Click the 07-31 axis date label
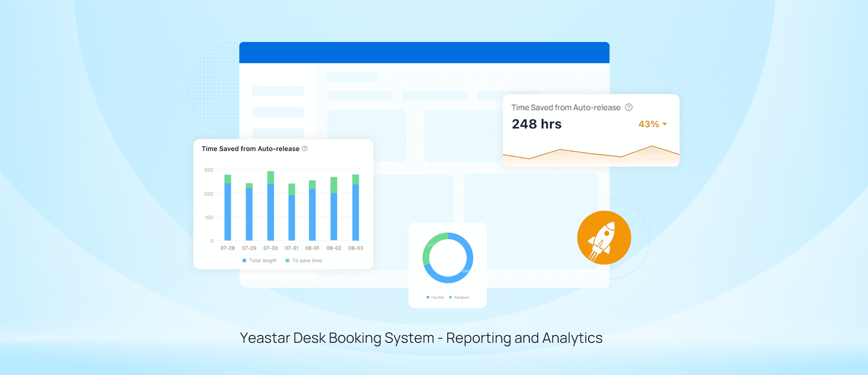The width and height of the screenshot is (868, 375). click(x=292, y=248)
